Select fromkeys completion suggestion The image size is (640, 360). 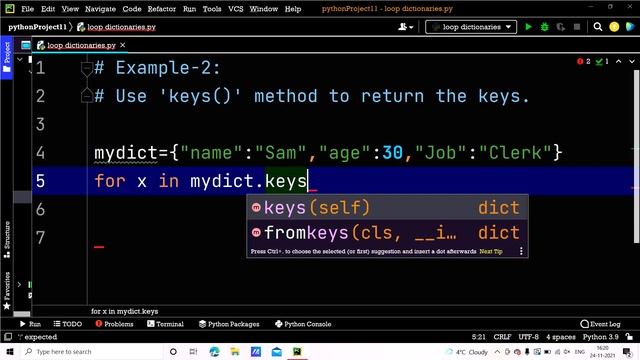(387, 233)
